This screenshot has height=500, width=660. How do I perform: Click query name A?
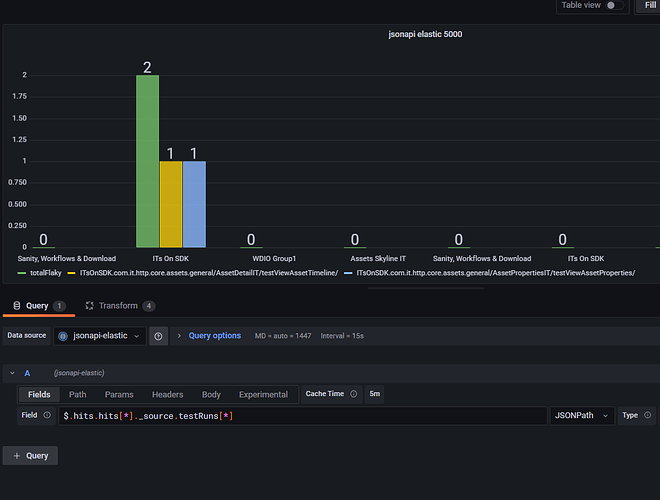coord(27,373)
